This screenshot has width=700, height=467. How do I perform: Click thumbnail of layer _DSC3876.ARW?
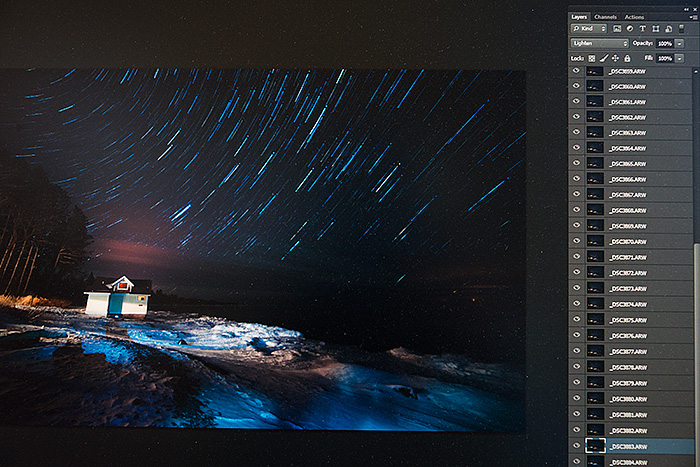595,336
